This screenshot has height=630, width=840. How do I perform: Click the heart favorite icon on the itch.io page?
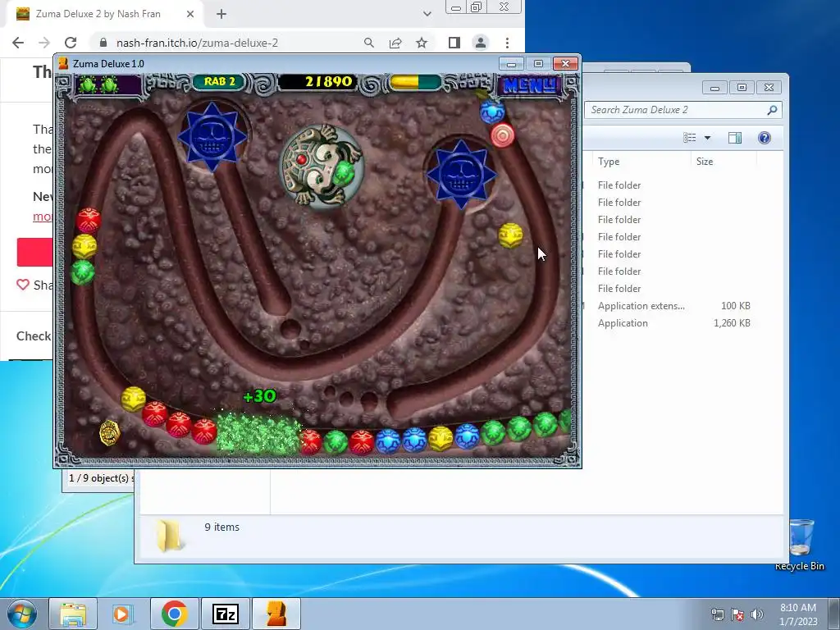(x=22, y=285)
